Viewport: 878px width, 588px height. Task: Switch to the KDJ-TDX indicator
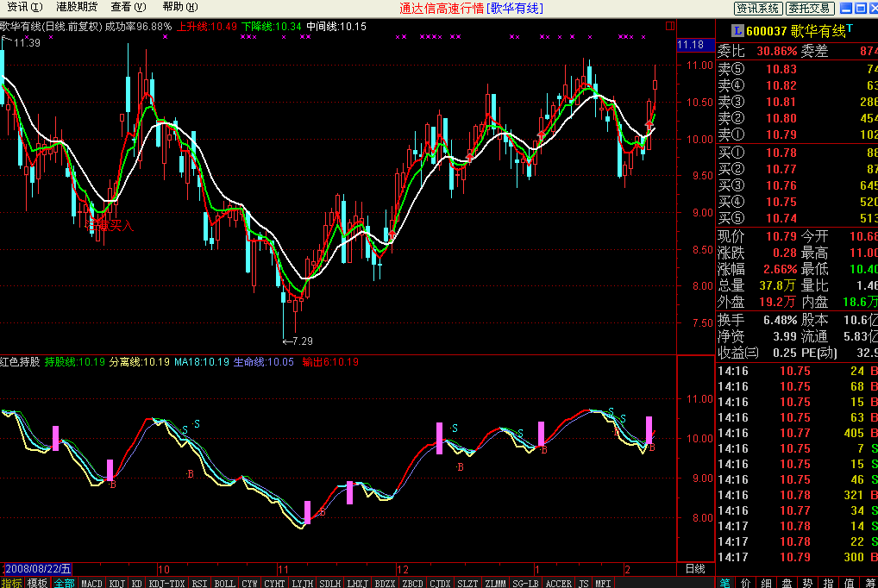[x=166, y=584]
